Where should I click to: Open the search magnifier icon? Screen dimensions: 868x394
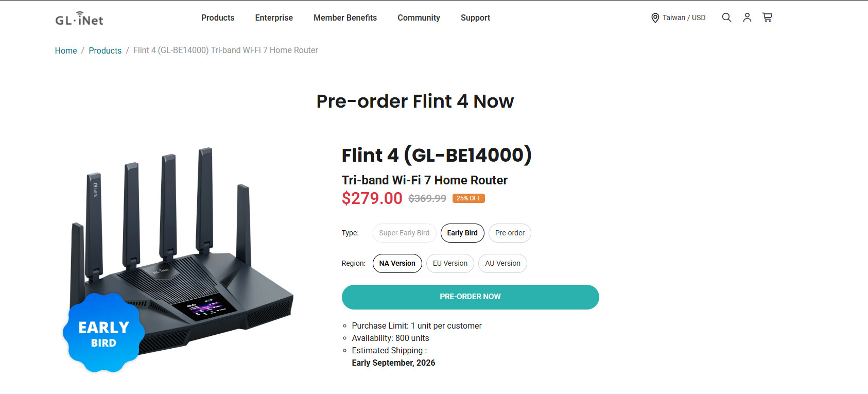click(x=726, y=18)
